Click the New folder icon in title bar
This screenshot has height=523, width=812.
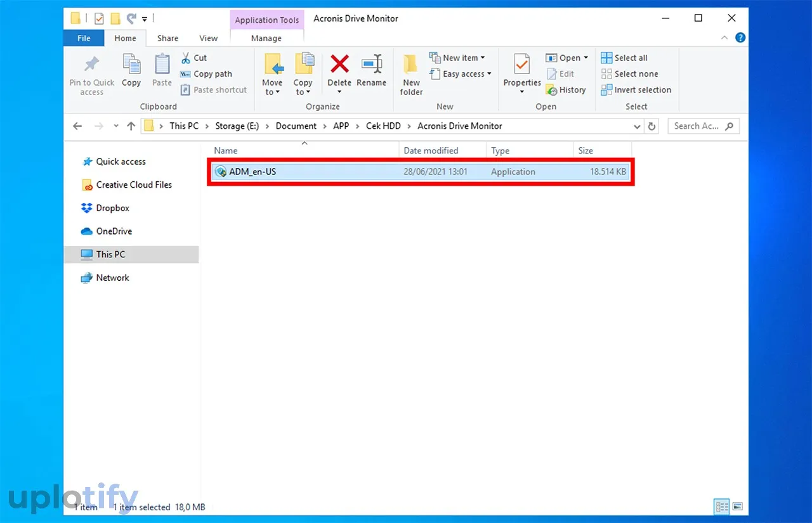pyautogui.click(x=115, y=18)
